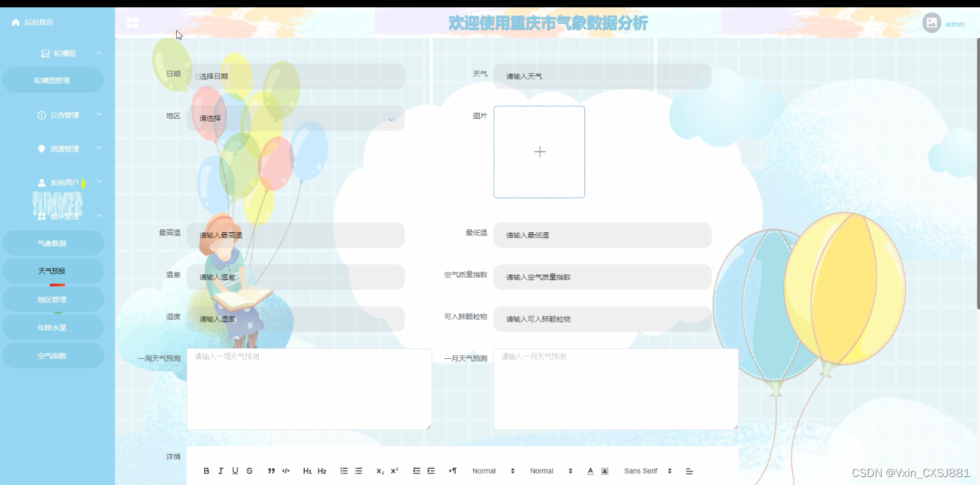This screenshot has height=485, width=980.
Task: Open 年降水量 menu item
Action: point(53,328)
